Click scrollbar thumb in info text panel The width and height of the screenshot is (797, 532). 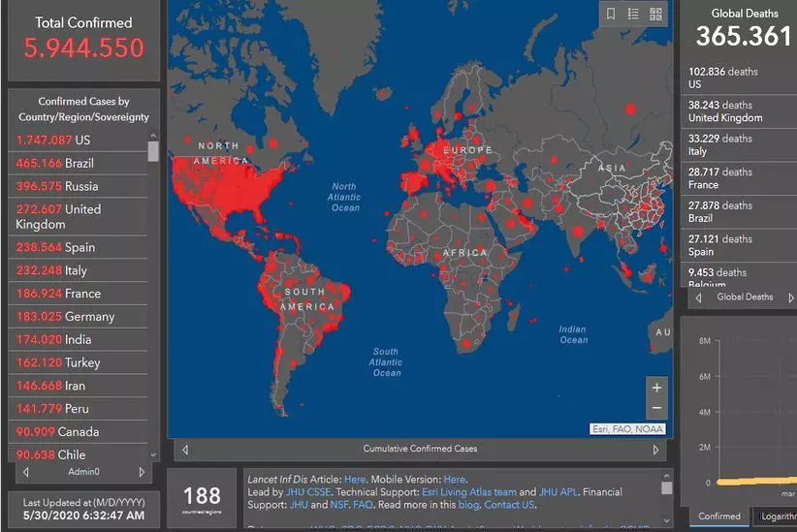pos(666,488)
